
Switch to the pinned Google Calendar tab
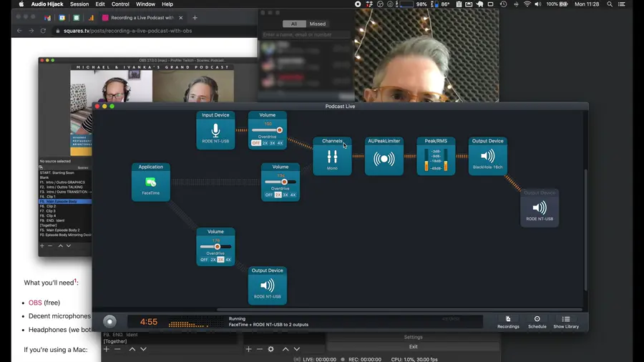[62, 18]
